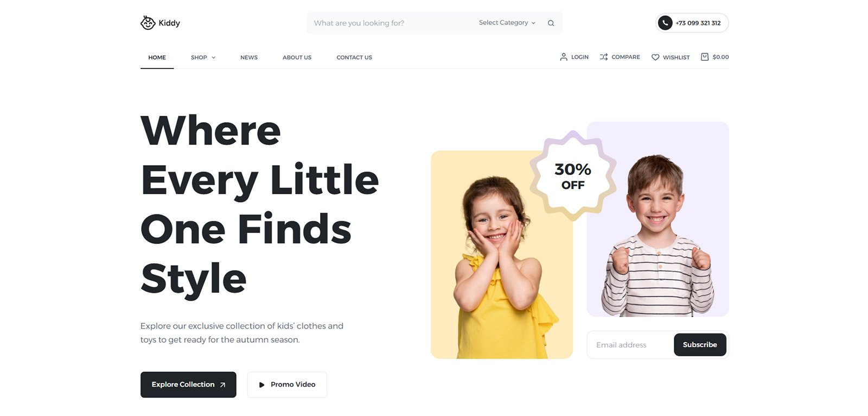Viewport: 868px width, 416px height.
Task: Click the Compare shuffle arrows icon
Action: click(x=604, y=57)
